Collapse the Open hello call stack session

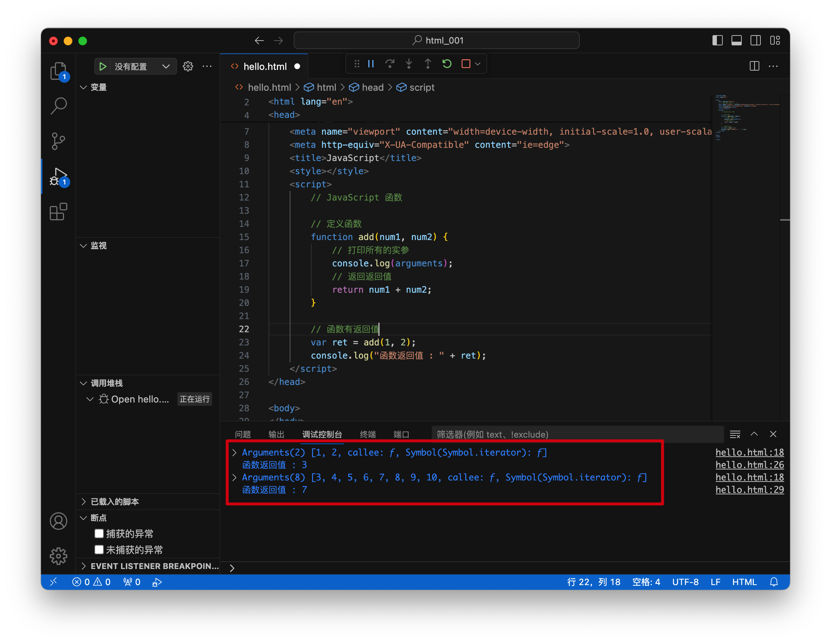click(90, 399)
